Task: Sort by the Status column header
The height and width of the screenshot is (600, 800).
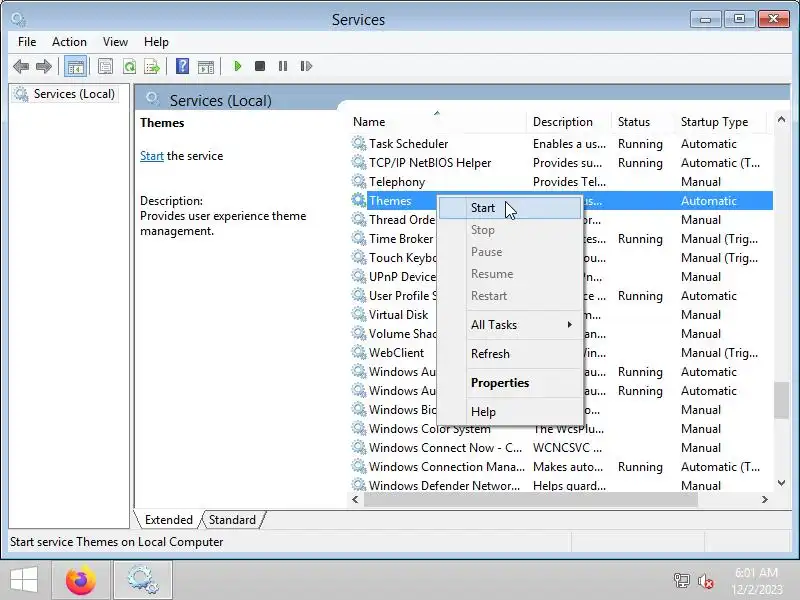Action: click(x=643, y=122)
